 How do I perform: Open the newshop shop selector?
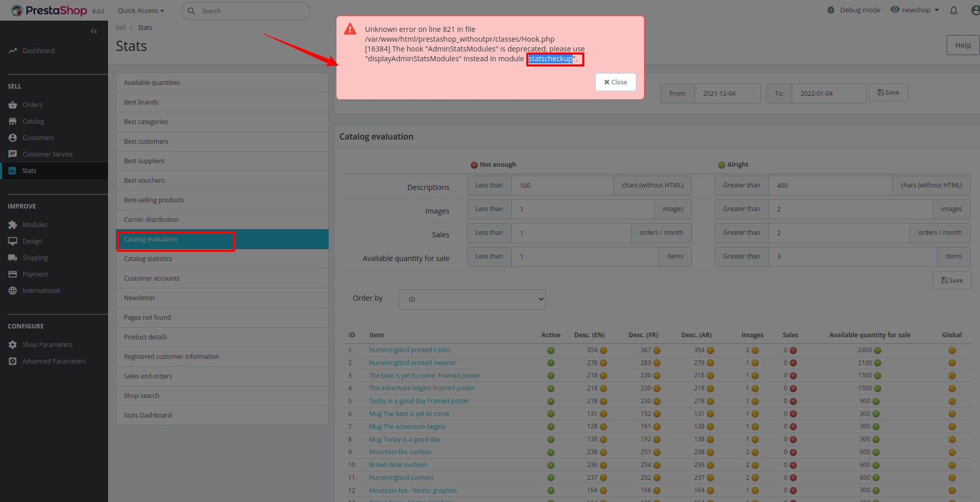click(x=915, y=10)
